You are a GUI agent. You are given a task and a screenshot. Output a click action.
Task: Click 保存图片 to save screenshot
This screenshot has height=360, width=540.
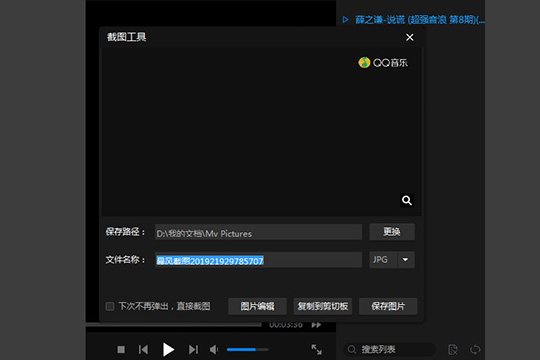coord(388,306)
